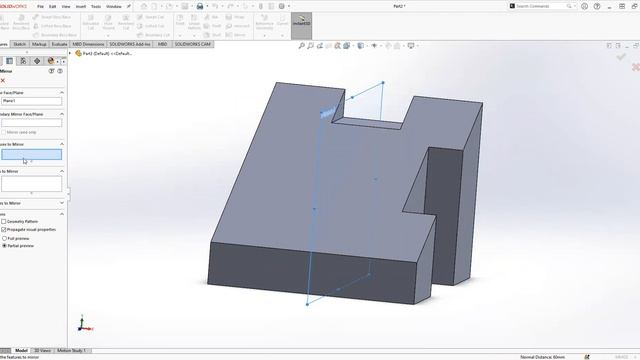Collapse the Options section

pyautogui.click(x=62, y=214)
